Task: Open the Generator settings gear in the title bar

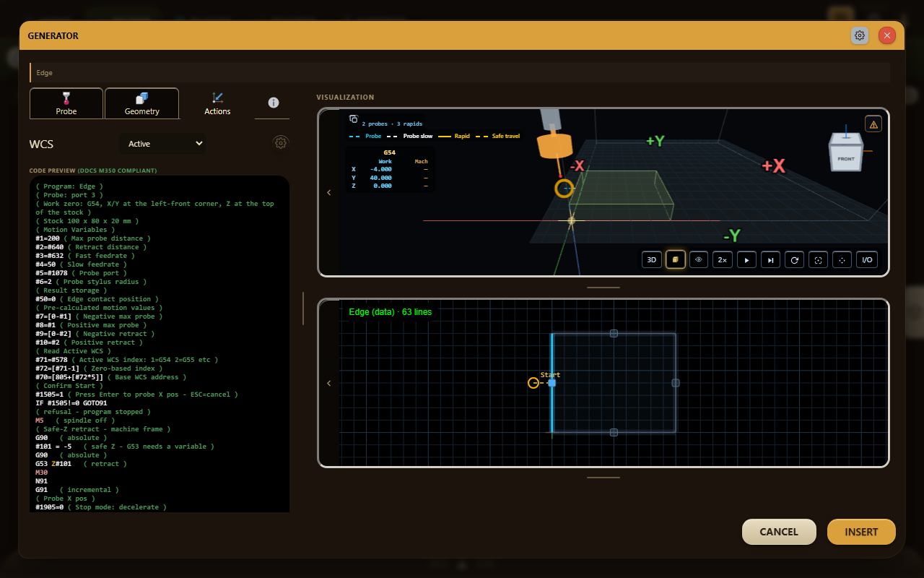Action: 860,35
